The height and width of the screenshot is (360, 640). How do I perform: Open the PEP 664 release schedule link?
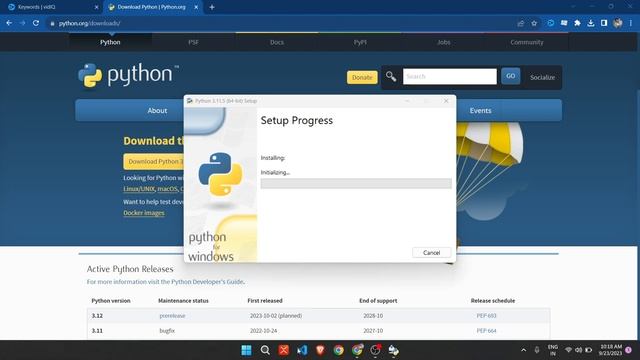pos(486,331)
